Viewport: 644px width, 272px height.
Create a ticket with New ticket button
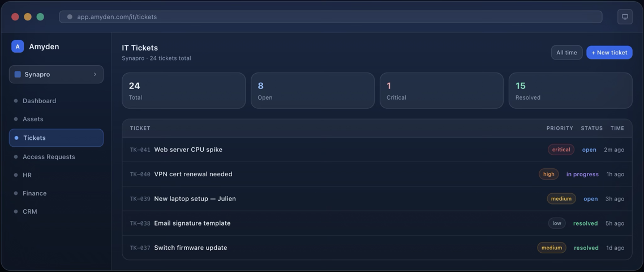click(609, 52)
